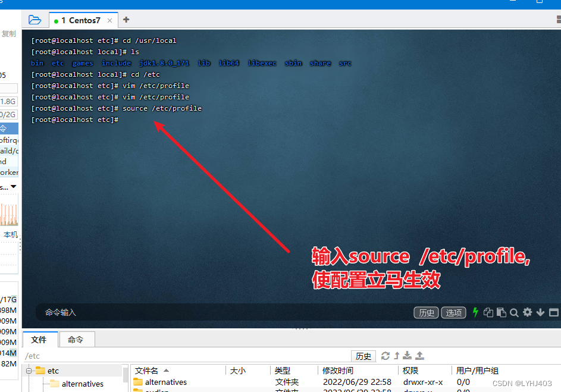Screen dimensions: 561x392
Task: Toggle terminal fullscreen with the window icon
Action: click(554, 312)
